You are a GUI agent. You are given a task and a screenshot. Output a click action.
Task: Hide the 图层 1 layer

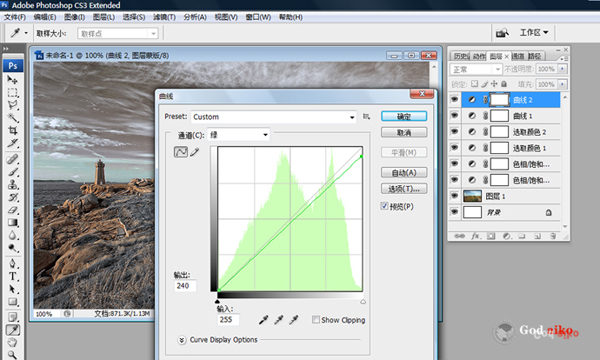tap(454, 196)
